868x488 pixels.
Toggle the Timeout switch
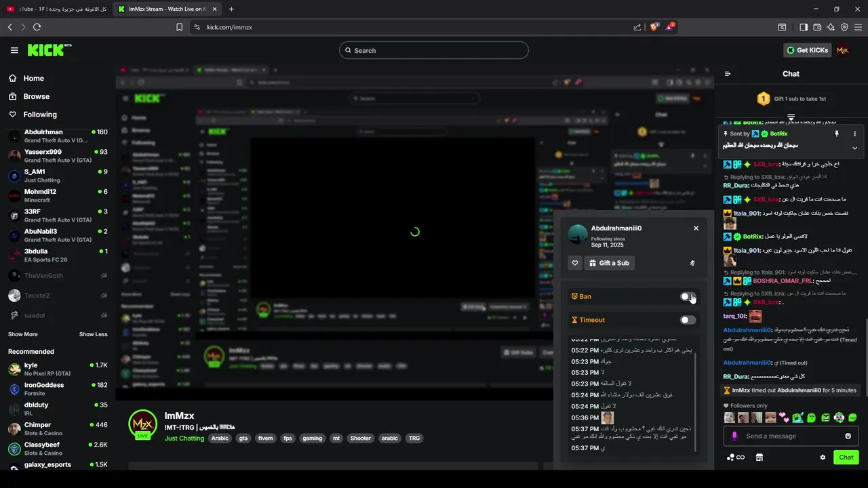688,320
